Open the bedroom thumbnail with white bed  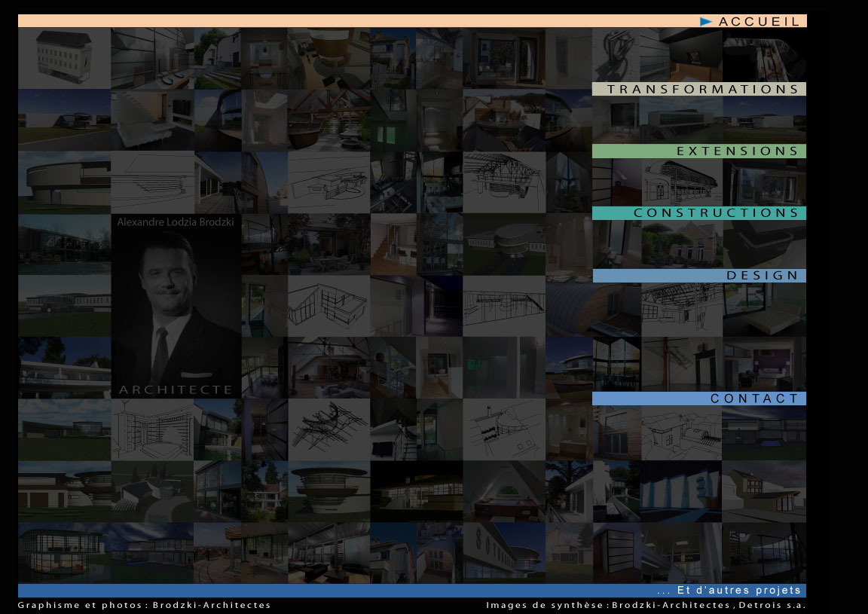(x=764, y=309)
